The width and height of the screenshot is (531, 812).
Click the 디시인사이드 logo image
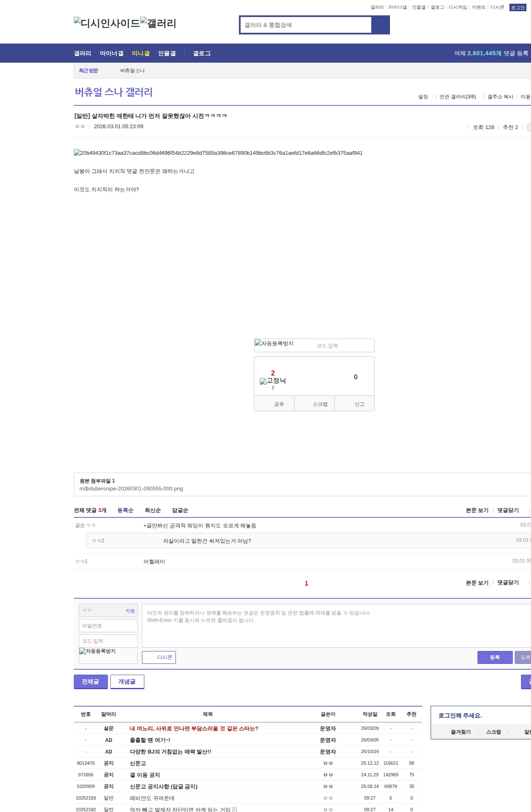[x=107, y=23]
